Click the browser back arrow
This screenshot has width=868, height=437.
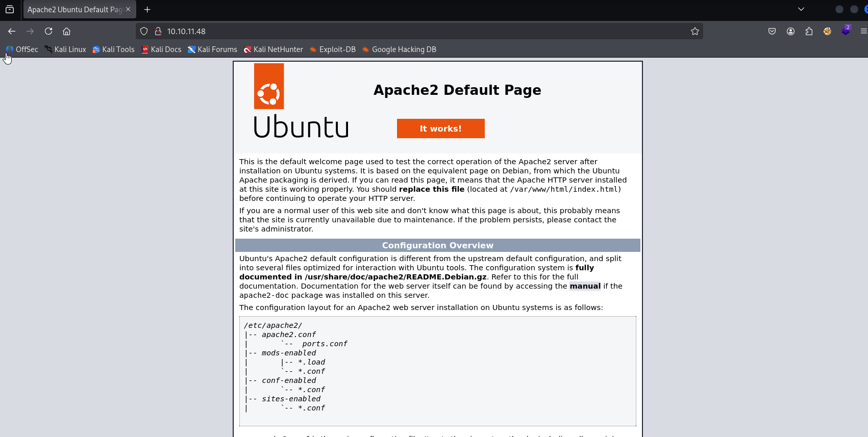click(12, 31)
